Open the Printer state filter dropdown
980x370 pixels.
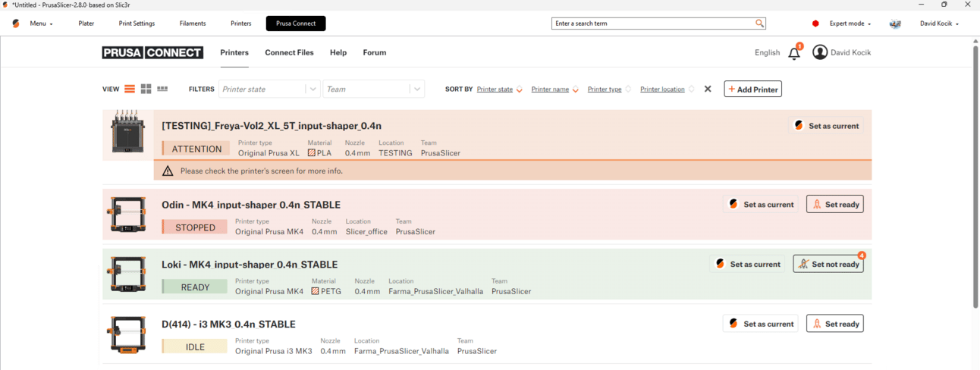(x=269, y=89)
